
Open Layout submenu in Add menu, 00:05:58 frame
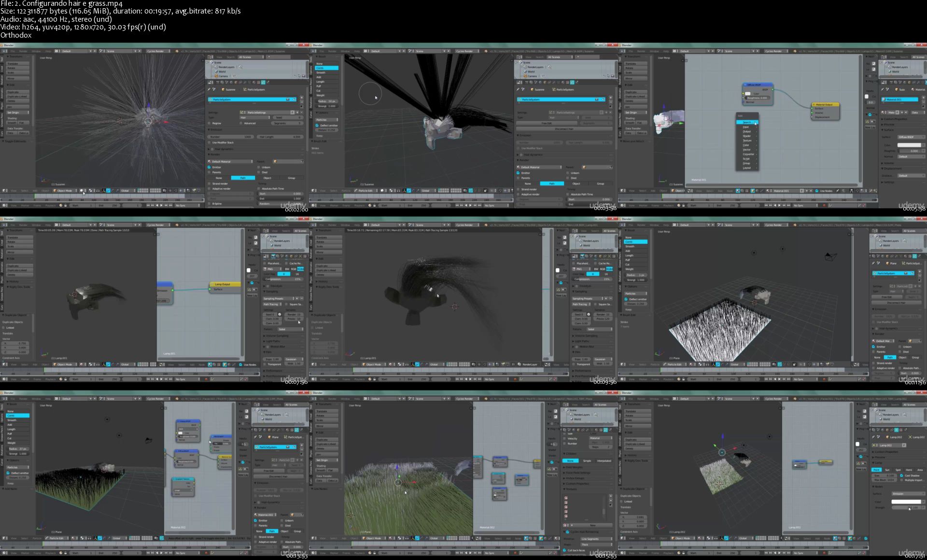[x=747, y=168]
